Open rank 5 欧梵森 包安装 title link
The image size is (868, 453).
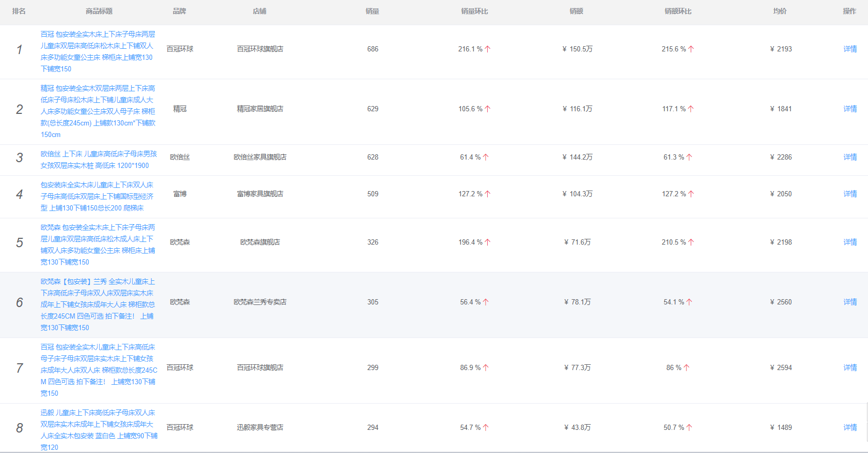[x=98, y=245]
